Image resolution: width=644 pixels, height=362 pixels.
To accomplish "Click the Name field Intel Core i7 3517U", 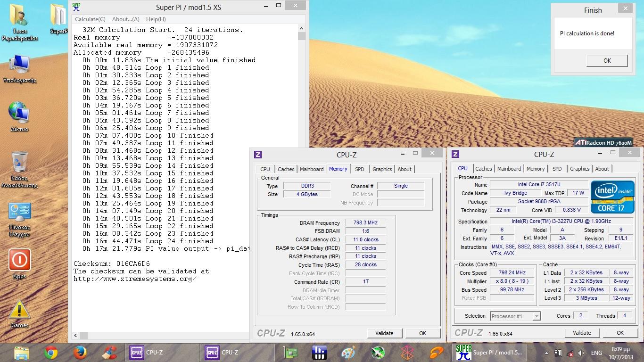I will tap(539, 185).
